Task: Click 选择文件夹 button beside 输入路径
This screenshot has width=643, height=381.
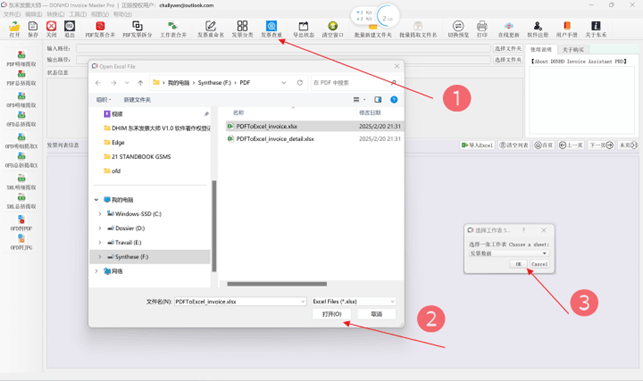Action: [x=508, y=48]
